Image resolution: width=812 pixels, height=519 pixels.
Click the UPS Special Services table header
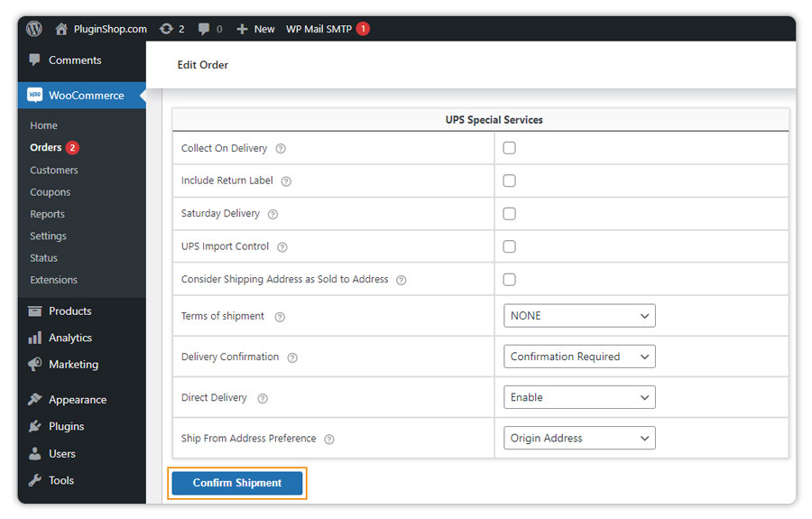[494, 120]
